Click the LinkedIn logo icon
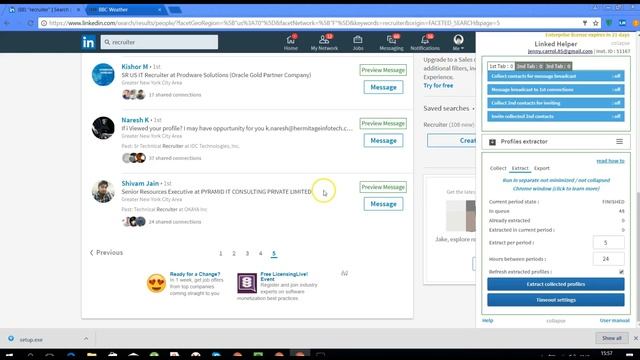The image size is (640, 360). 88,42
